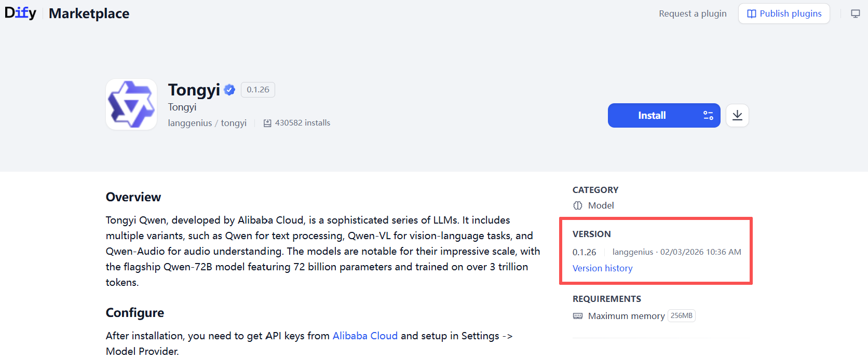868x359 pixels.
Task: Open install options via settings icon
Action: [x=708, y=115]
